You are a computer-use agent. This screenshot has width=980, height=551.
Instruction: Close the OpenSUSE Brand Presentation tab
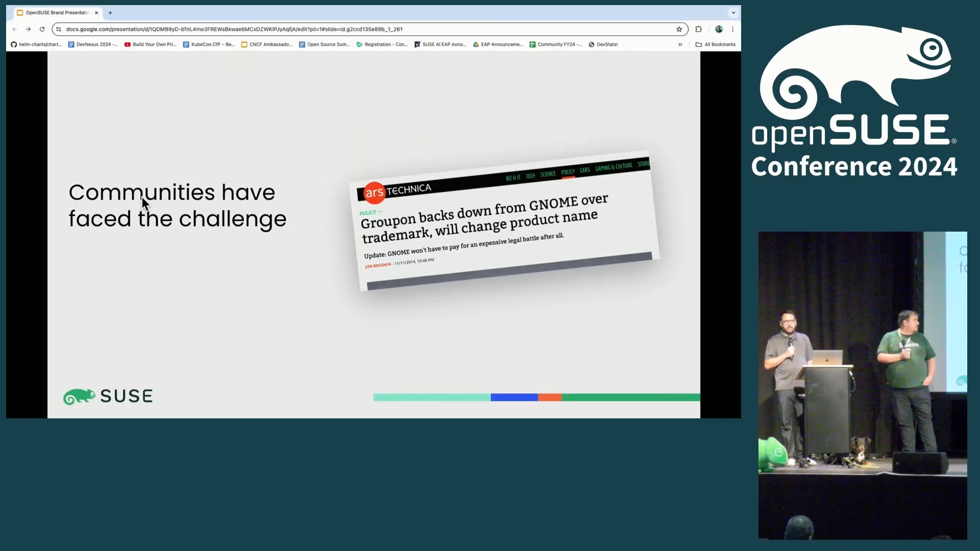(96, 13)
